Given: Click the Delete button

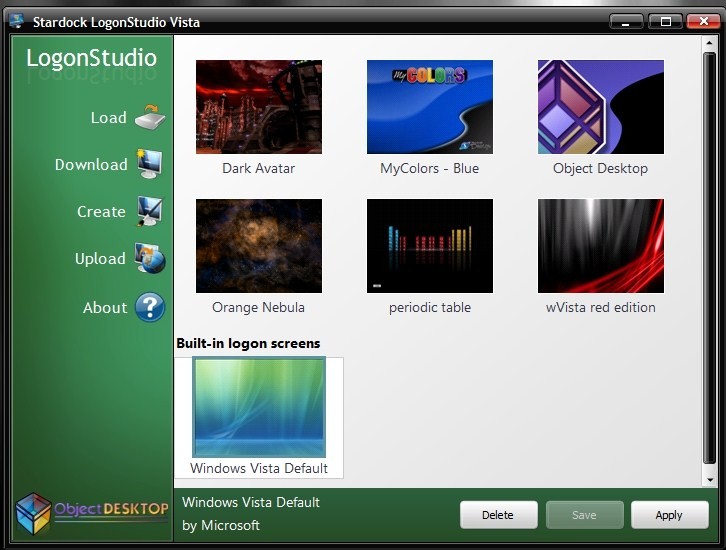Looking at the screenshot, I should tap(499, 515).
